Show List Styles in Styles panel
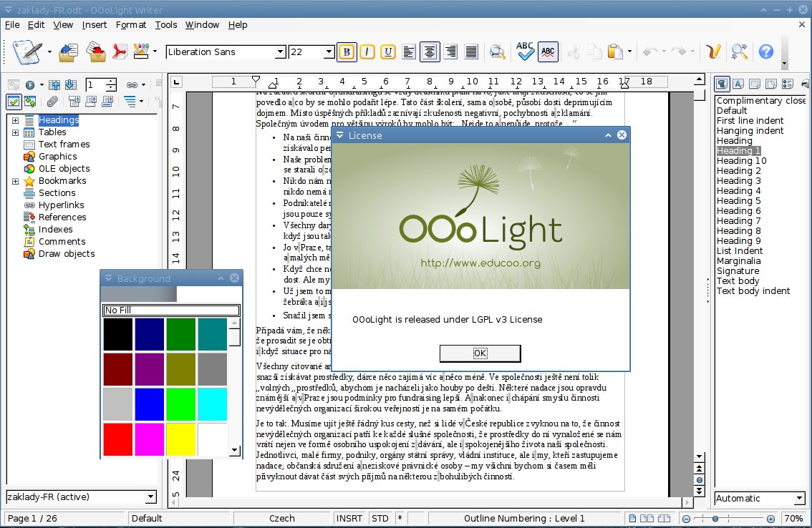Screen dimensions: 812x528 [788, 84]
